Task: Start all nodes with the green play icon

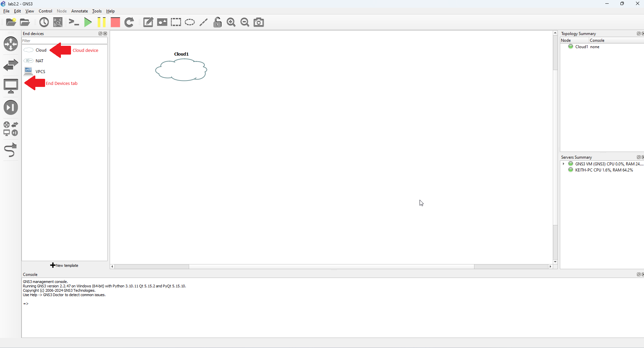Action: 87,22
